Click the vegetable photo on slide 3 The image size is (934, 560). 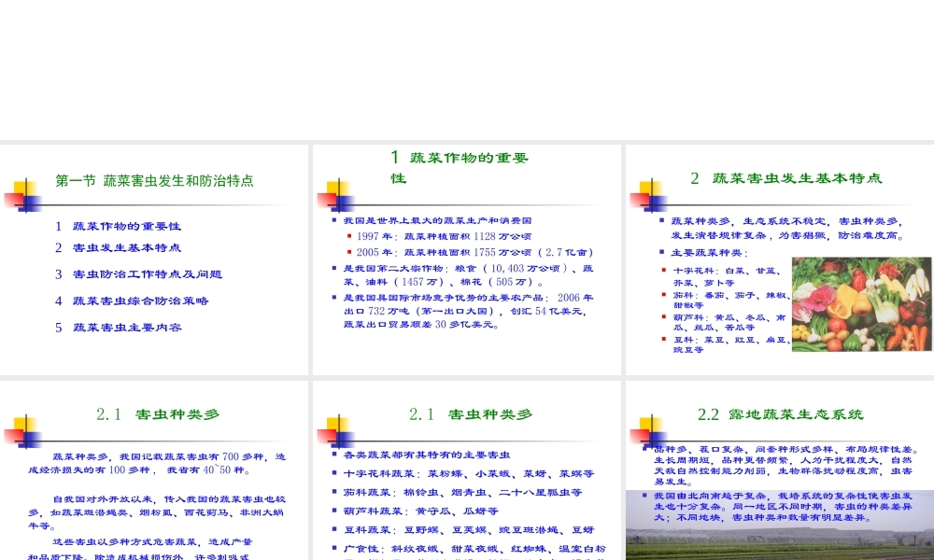(861, 305)
